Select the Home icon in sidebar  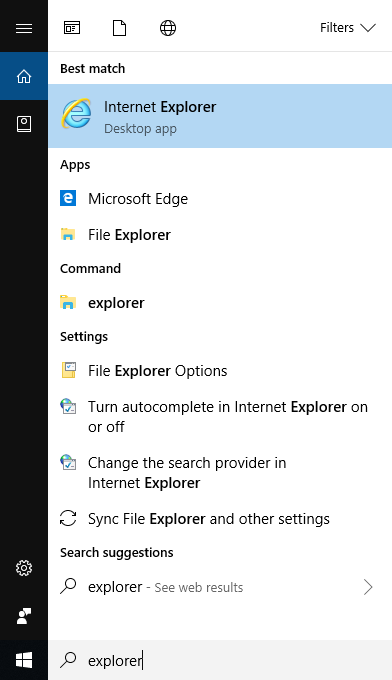pos(24,76)
